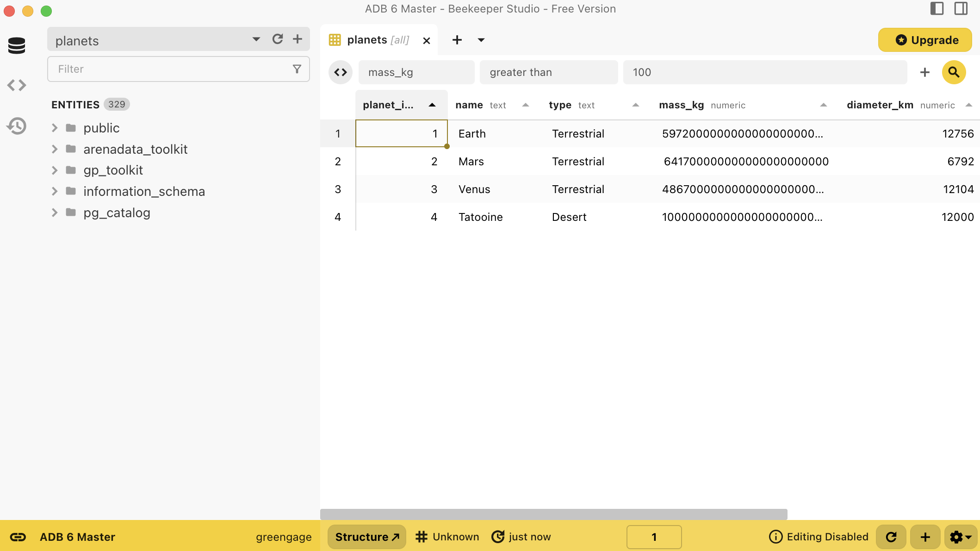Click Mars diameter value 6792
Viewport: 980px width, 551px height.
[x=961, y=162]
